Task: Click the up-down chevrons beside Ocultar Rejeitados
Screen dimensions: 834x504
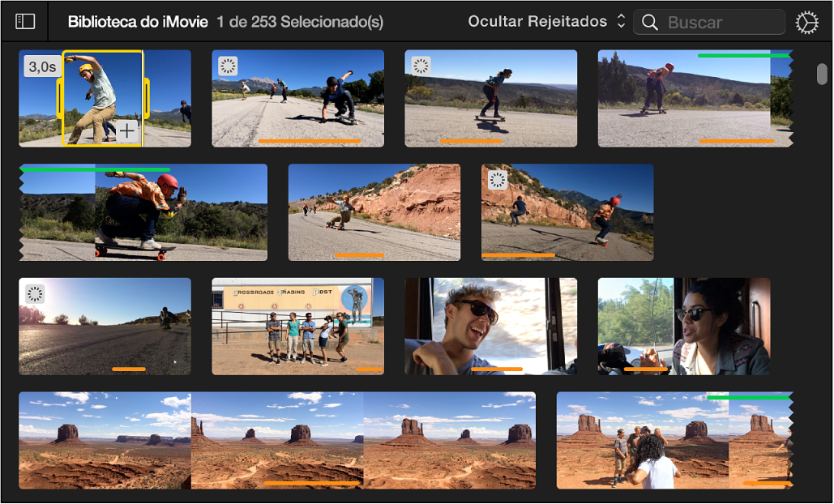Action: click(x=621, y=22)
